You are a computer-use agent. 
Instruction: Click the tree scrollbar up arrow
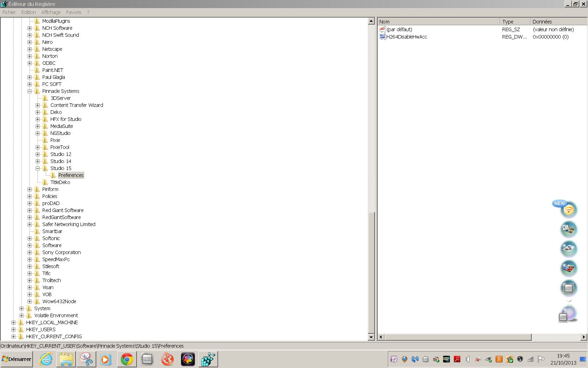[x=371, y=21]
